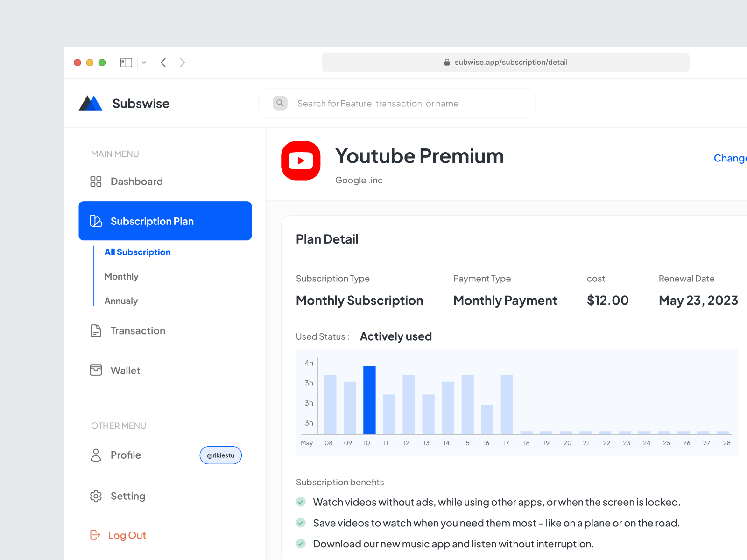Click the Subswise logo icon
Image resolution: width=747 pixels, height=560 pixels.
point(91,103)
